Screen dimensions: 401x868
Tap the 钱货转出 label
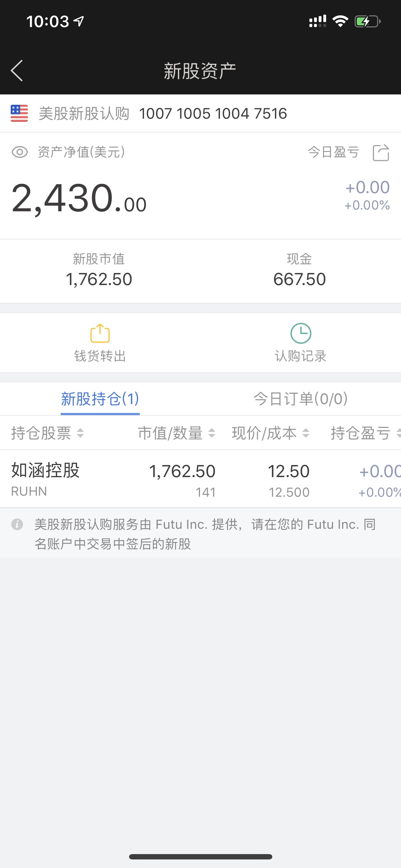[x=100, y=356]
